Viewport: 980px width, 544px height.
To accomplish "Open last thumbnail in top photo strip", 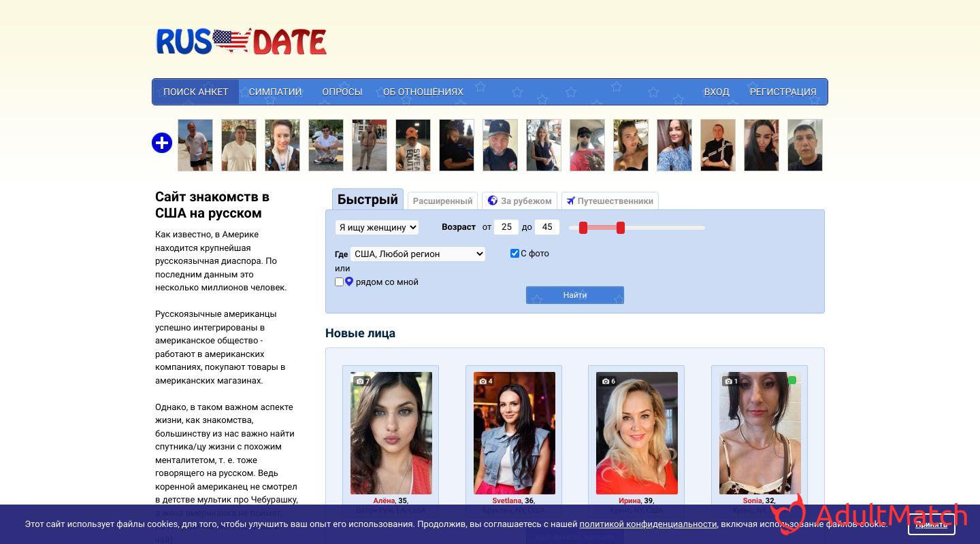I will pyautogui.click(x=805, y=146).
